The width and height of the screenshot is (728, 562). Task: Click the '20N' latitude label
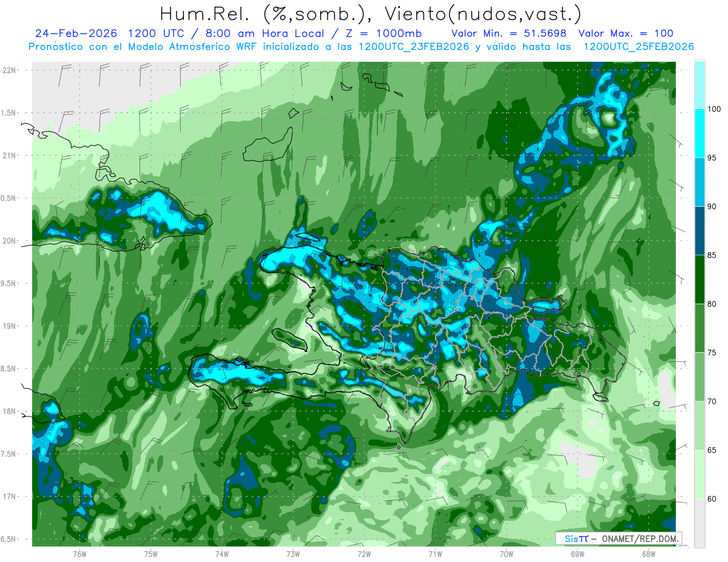[x=8, y=241]
